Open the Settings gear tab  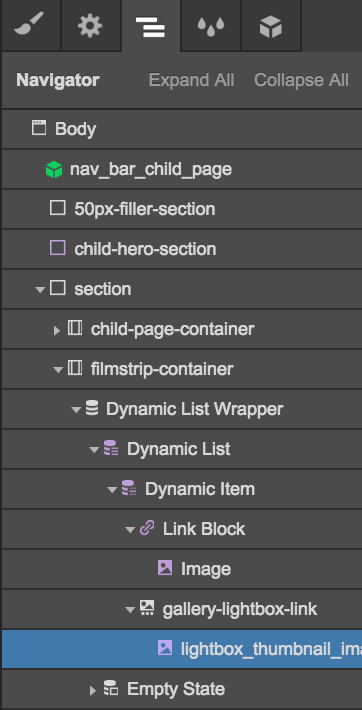(x=91, y=25)
